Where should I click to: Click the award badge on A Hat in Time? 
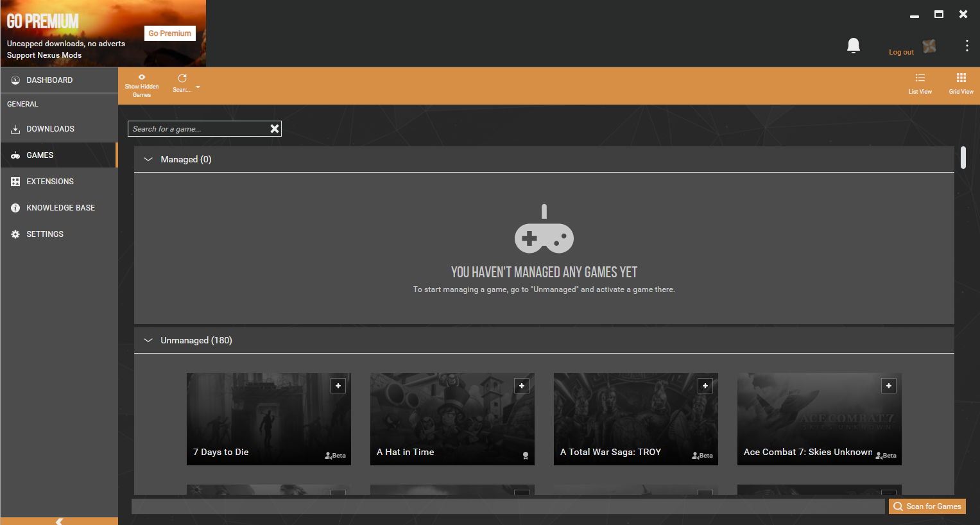[x=526, y=456]
